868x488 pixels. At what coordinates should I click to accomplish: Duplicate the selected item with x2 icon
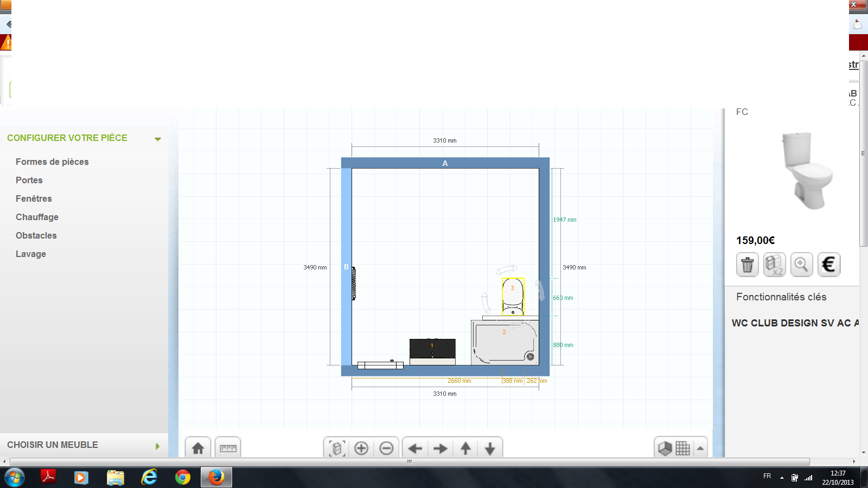pos(774,265)
